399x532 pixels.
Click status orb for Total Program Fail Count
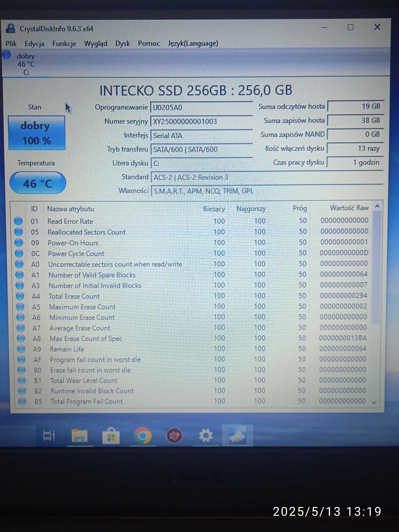tap(22, 401)
